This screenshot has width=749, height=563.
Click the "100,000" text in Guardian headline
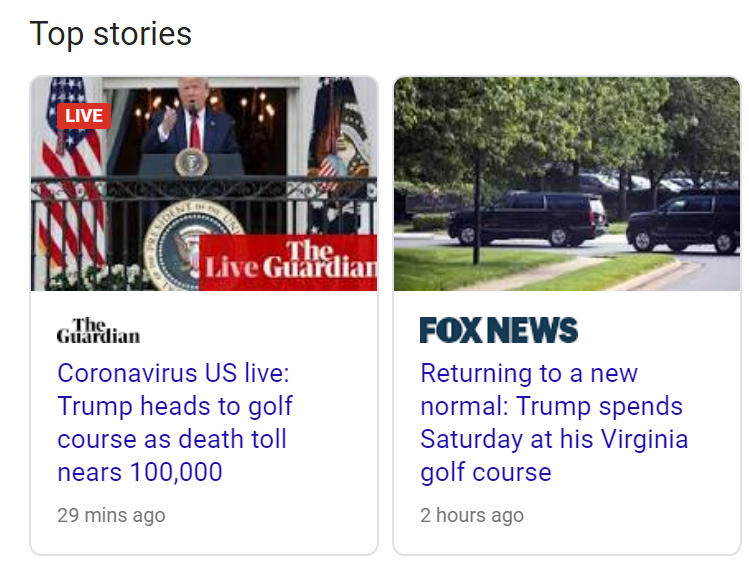[x=174, y=472]
